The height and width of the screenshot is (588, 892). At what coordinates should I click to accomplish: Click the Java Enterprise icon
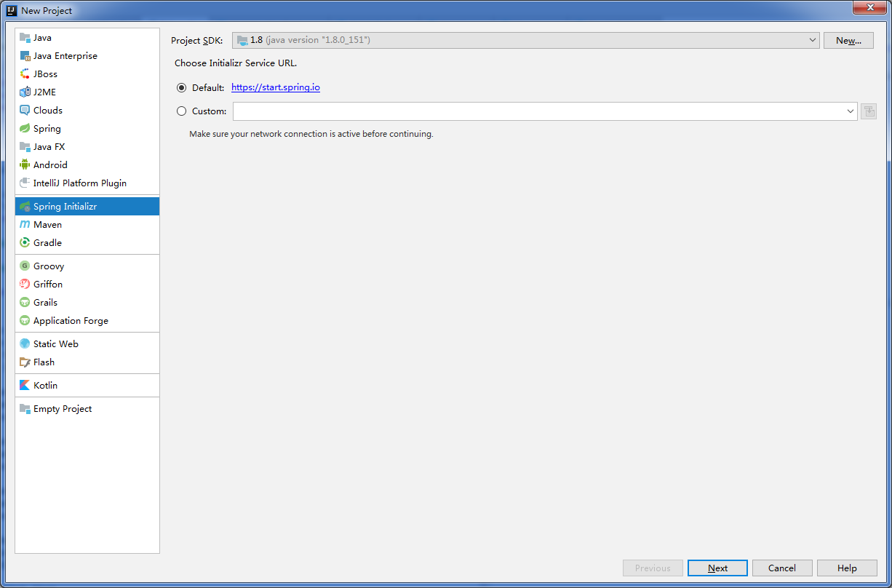pos(25,56)
